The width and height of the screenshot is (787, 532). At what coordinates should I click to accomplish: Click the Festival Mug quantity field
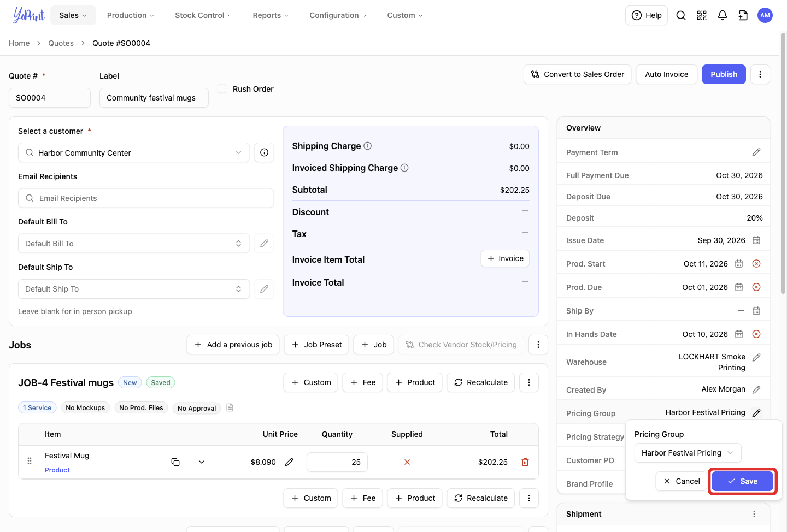pos(337,462)
